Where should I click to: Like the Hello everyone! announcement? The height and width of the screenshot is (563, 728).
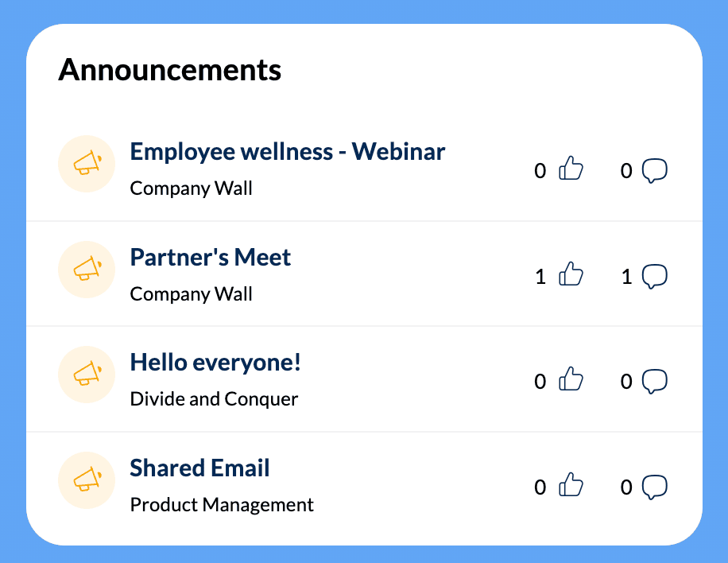[x=571, y=380]
